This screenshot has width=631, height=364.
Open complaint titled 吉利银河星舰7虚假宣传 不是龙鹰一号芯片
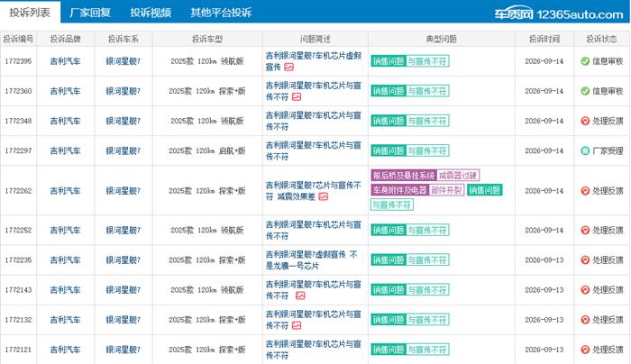point(312,260)
